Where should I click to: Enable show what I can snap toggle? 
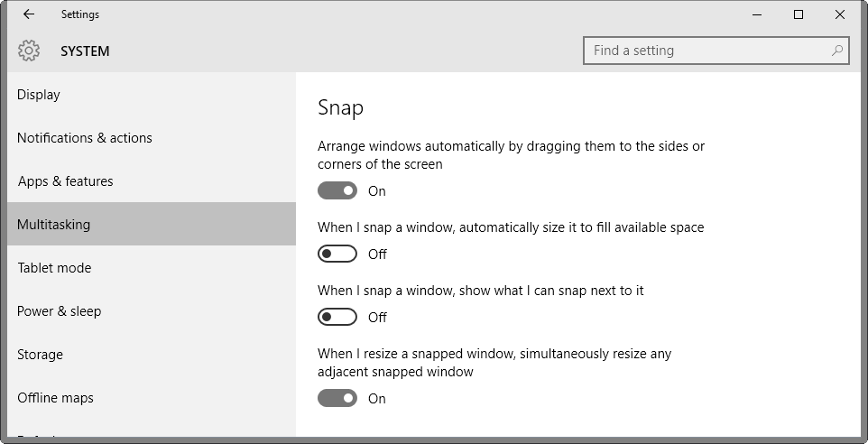[x=337, y=317]
